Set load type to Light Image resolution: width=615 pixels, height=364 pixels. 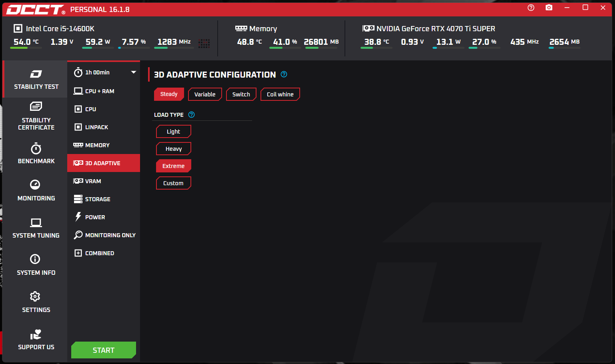(174, 132)
